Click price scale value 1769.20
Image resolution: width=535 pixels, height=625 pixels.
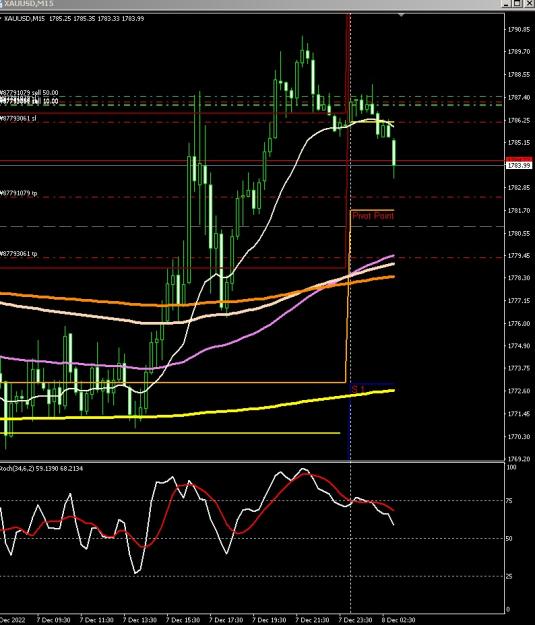tap(519, 459)
